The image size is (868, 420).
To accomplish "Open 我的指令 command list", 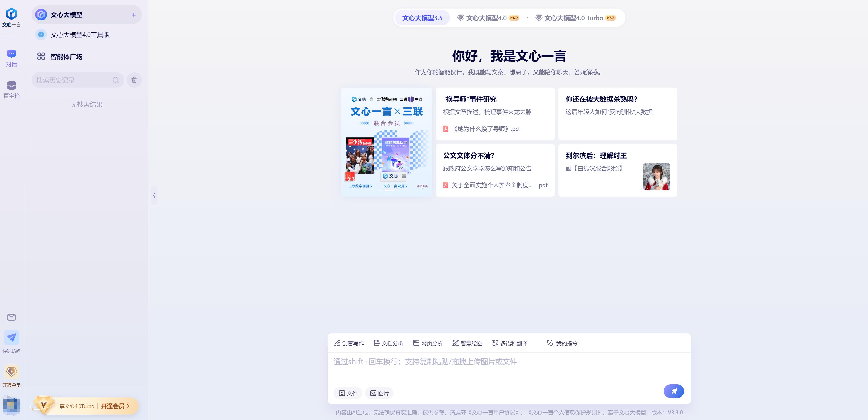I will [562, 343].
